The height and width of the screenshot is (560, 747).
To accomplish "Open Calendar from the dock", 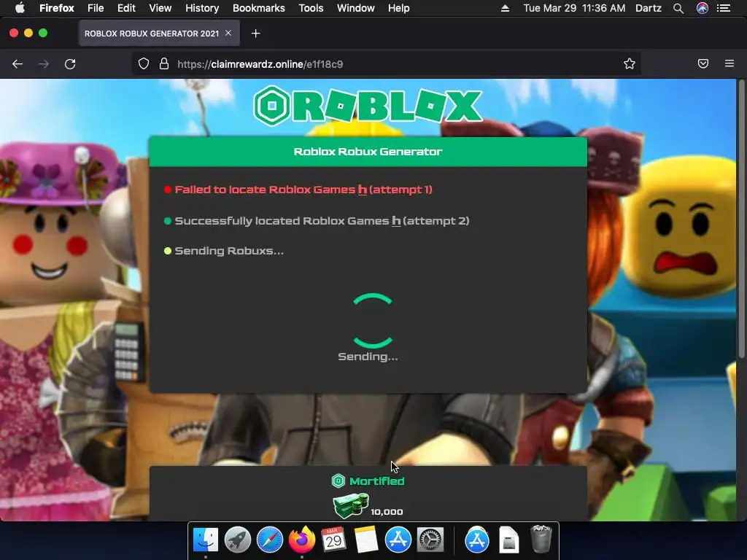I will pyautogui.click(x=333, y=540).
